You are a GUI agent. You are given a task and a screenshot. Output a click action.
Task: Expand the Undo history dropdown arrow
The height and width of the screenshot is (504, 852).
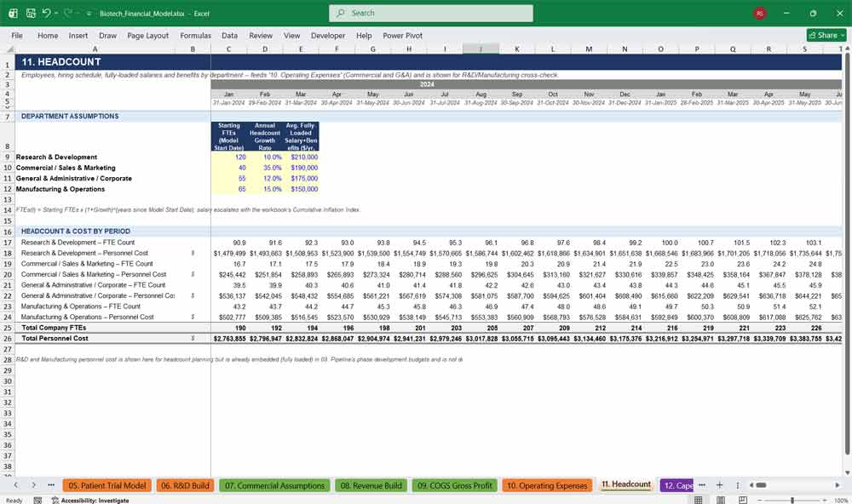coord(55,13)
